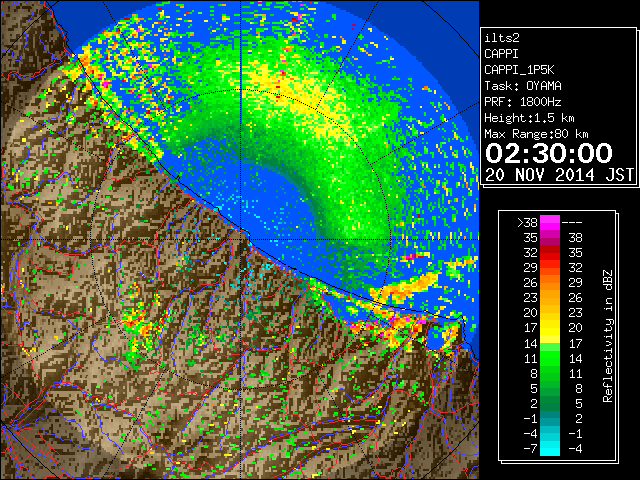The height and width of the screenshot is (480, 640).
Task: Click the cyan -7 to -4 legend swatch
Action: [550, 448]
